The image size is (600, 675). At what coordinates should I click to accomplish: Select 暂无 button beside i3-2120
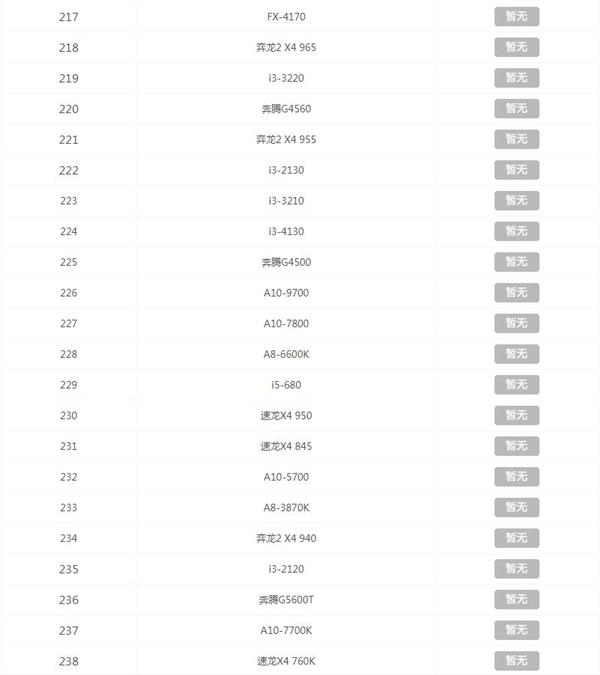[x=516, y=569]
